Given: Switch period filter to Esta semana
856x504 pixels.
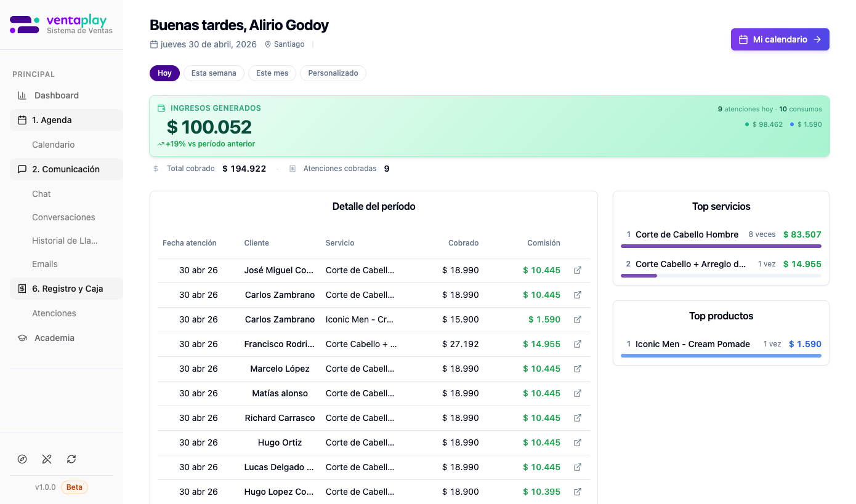Looking at the screenshot, I should [x=214, y=73].
